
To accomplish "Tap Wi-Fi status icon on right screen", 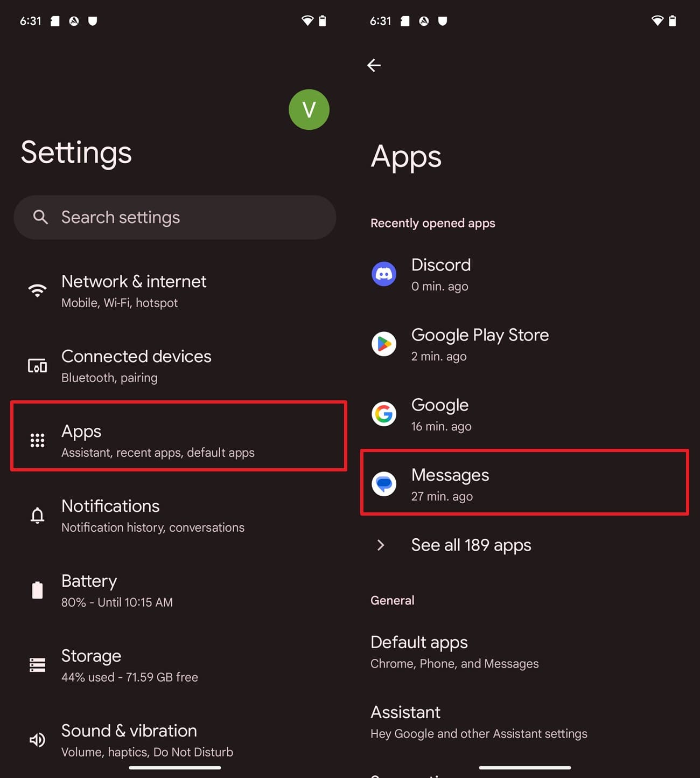I will click(657, 21).
